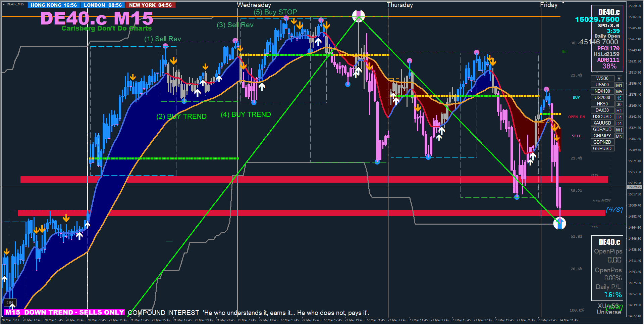This screenshot has height=325, width=644.
Task: Click the red OPEN DN level label
Action: pos(576,117)
